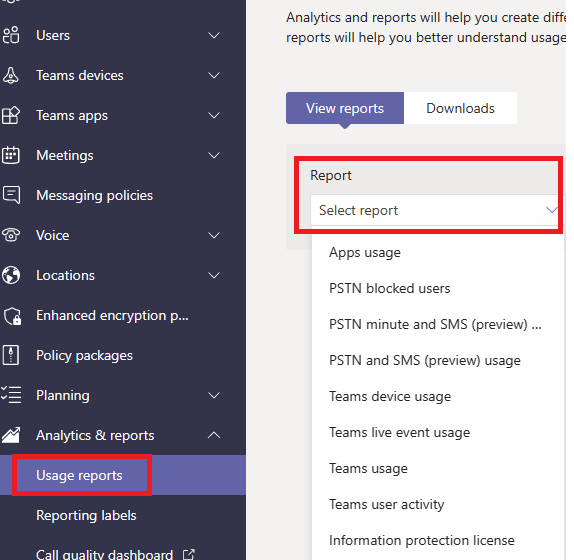Image resolution: width=574 pixels, height=560 pixels.
Task: Expand the Voice chevron
Action: 214,235
